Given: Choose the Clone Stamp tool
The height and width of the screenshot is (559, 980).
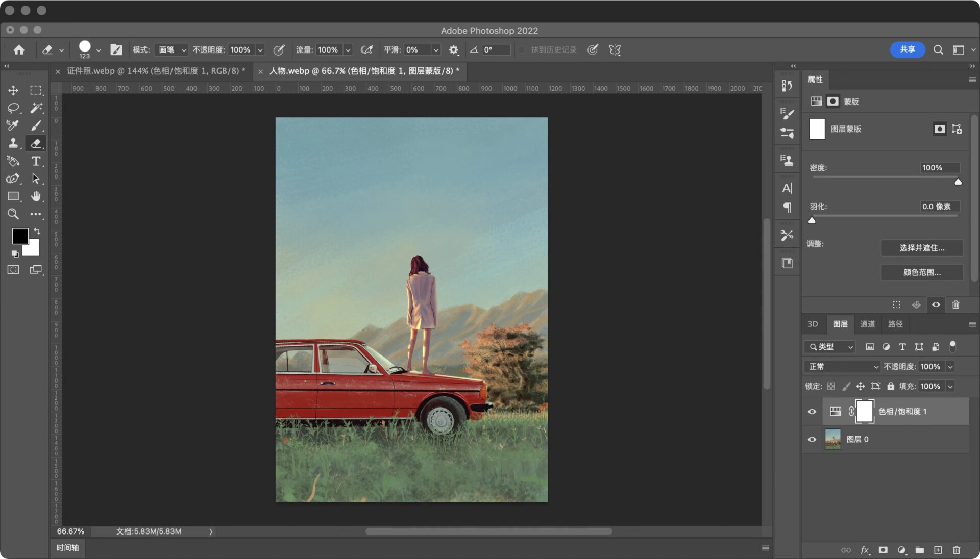Looking at the screenshot, I should click(x=13, y=143).
